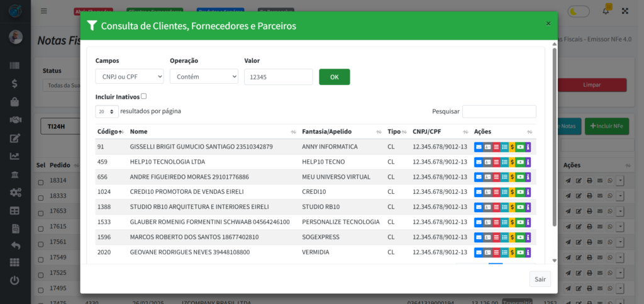Click the gray contact card icon for MARCOS ROBERTO
The width and height of the screenshot is (644, 304).
(x=487, y=237)
